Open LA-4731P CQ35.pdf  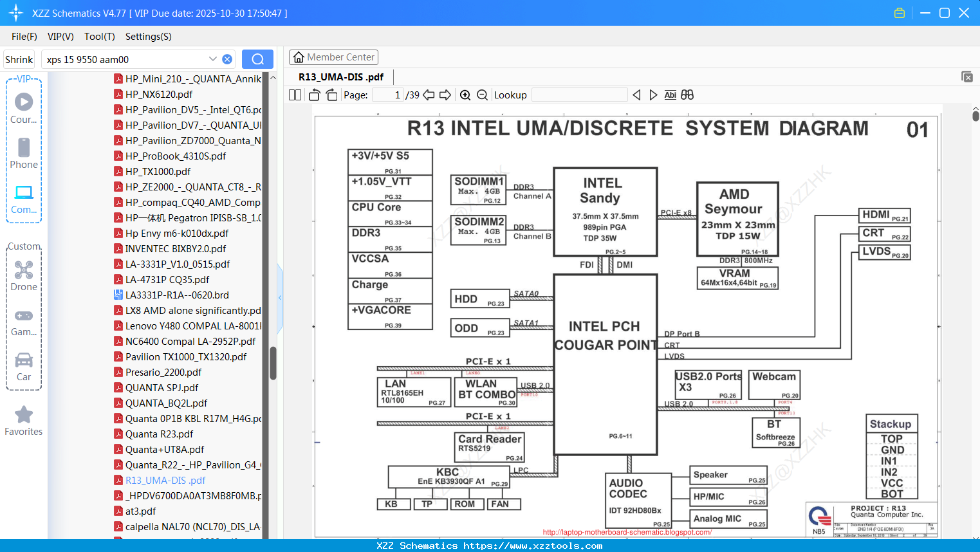pyautogui.click(x=167, y=279)
